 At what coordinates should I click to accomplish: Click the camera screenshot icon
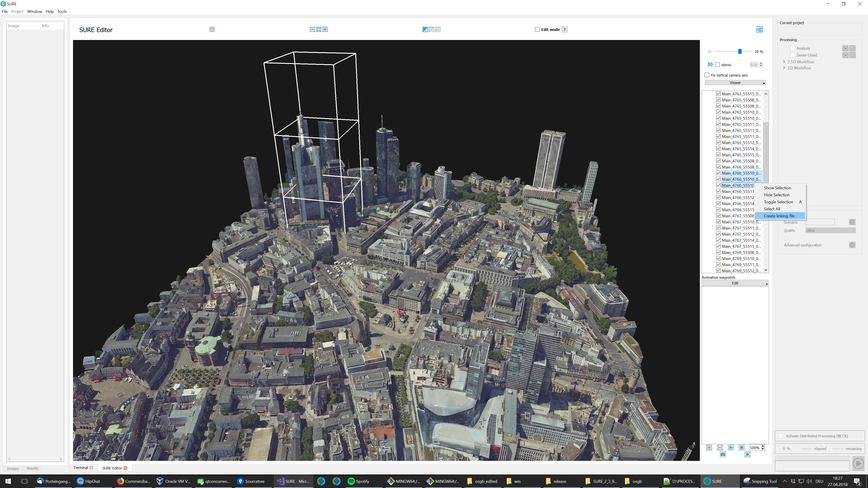[723, 454]
